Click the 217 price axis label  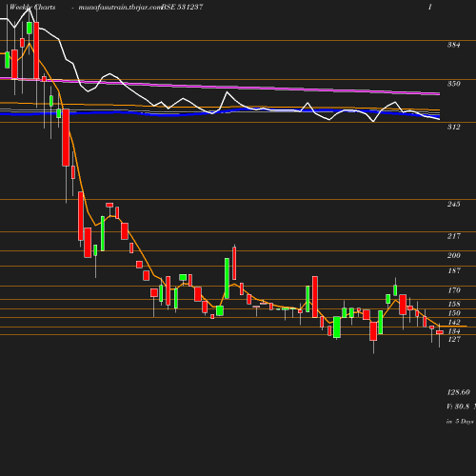(453, 236)
